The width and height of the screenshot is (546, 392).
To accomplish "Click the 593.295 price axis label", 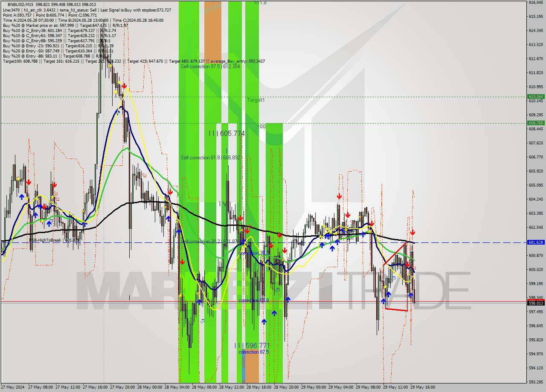I will point(535,382).
